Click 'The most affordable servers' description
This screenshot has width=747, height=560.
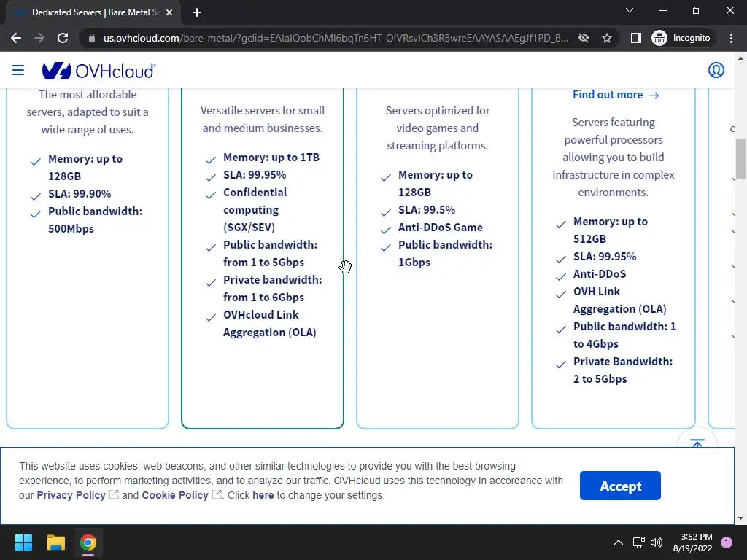pyautogui.click(x=88, y=112)
